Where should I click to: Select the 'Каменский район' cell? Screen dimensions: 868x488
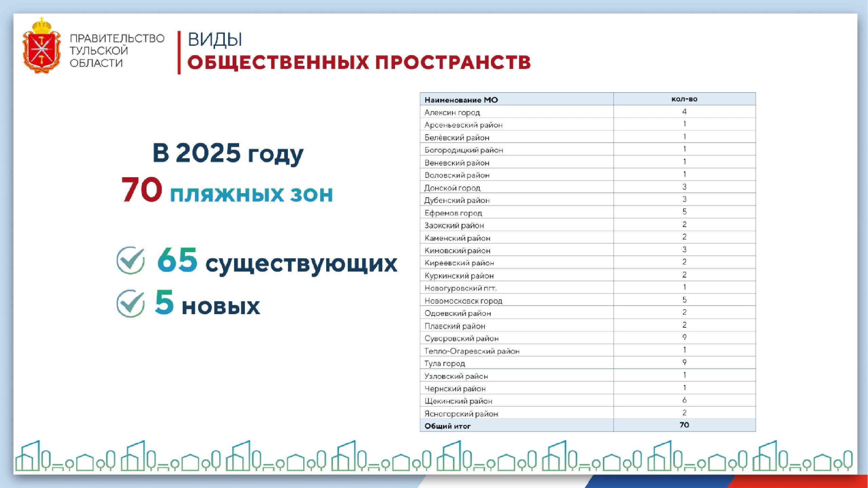tap(517, 237)
